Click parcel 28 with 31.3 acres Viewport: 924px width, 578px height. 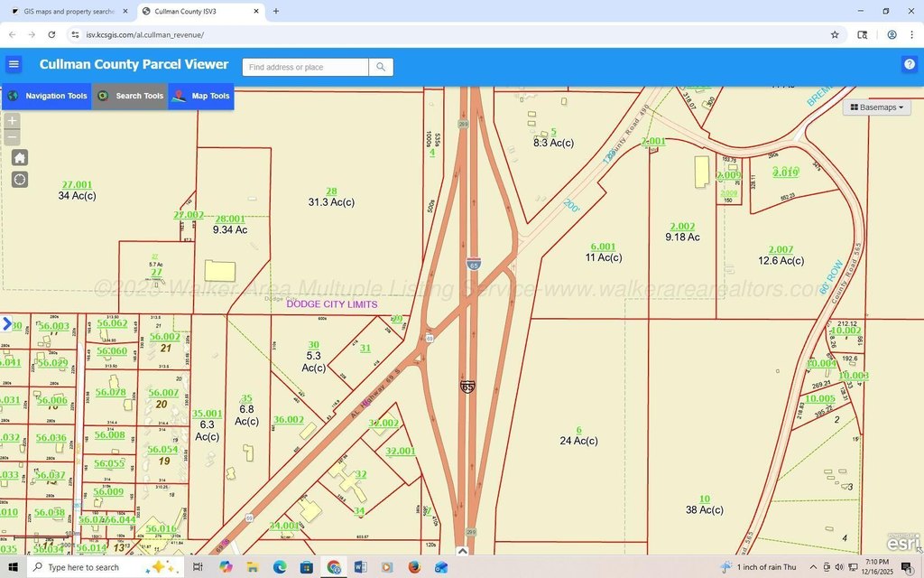click(x=331, y=197)
